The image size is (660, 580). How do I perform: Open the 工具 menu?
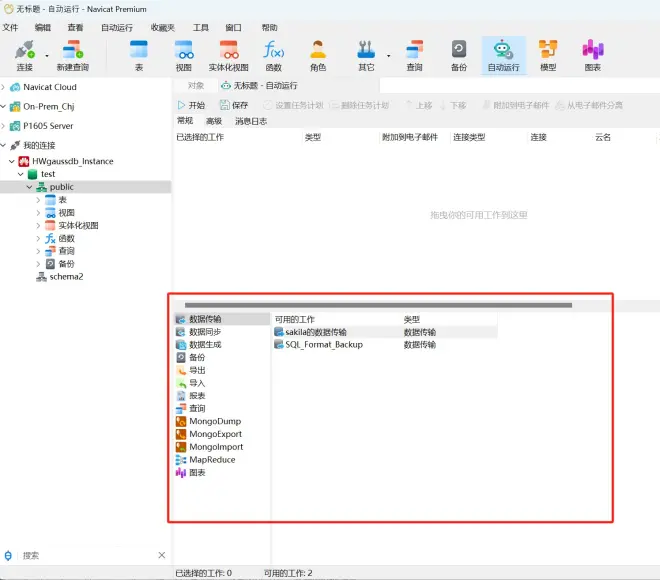click(x=200, y=28)
